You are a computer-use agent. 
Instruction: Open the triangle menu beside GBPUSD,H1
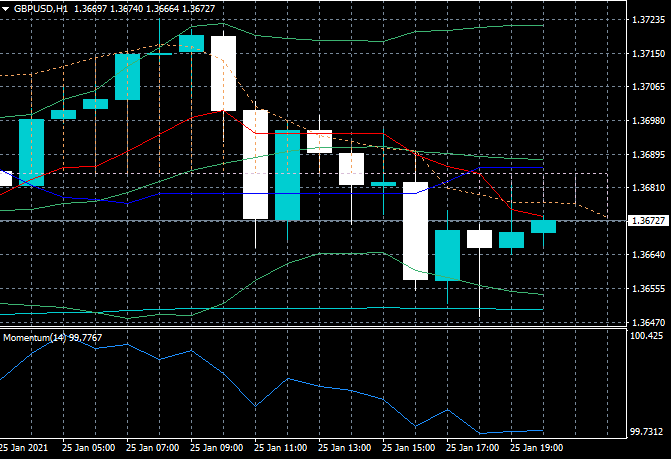[6, 9]
